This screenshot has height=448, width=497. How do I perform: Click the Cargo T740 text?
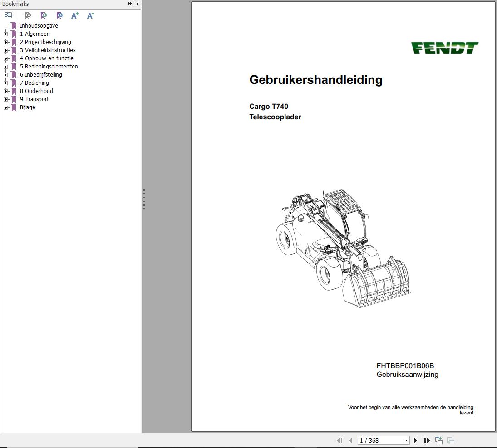click(268, 107)
